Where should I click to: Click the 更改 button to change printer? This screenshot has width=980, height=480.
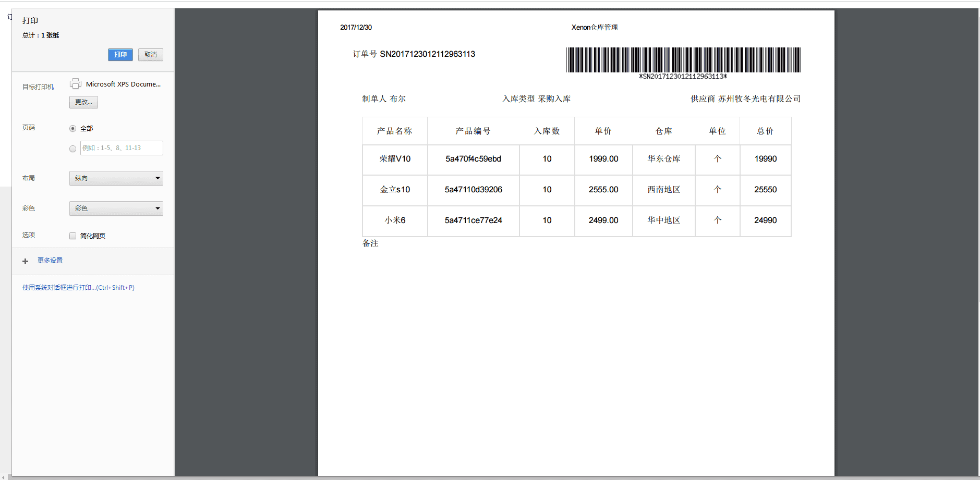(83, 102)
